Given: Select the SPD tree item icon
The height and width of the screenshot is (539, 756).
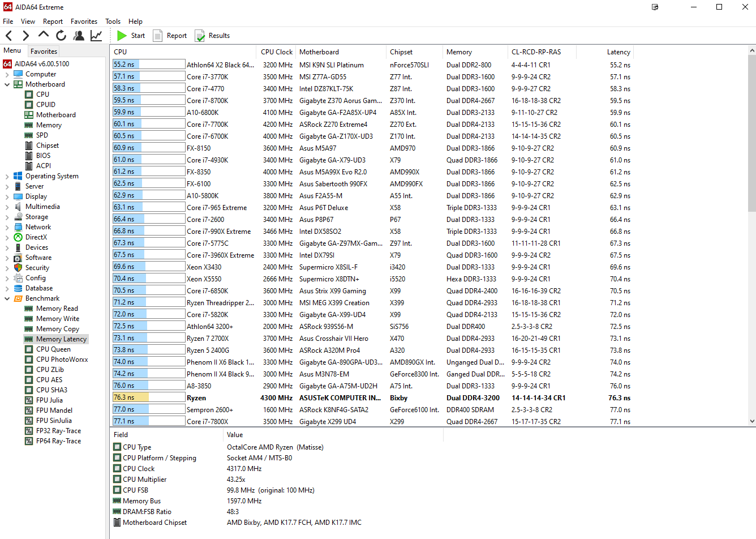Looking at the screenshot, I should pyautogui.click(x=29, y=135).
